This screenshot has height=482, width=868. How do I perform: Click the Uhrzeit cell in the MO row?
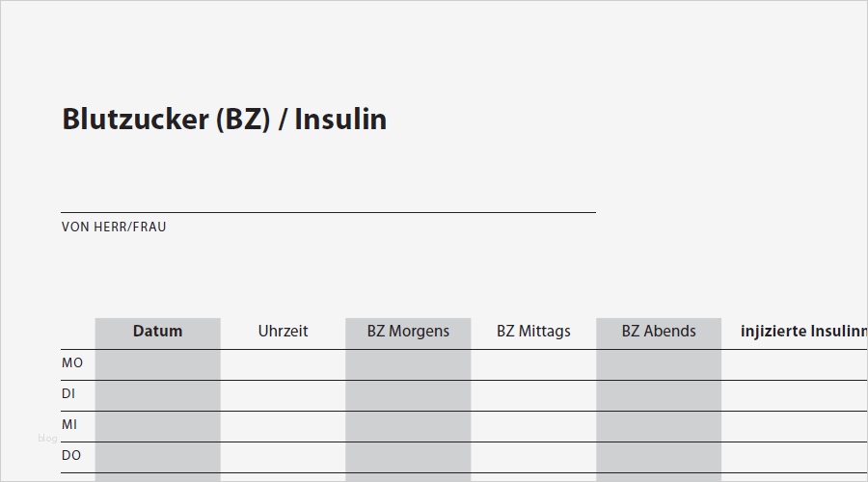pyautogui.click(x=283, y=364)
